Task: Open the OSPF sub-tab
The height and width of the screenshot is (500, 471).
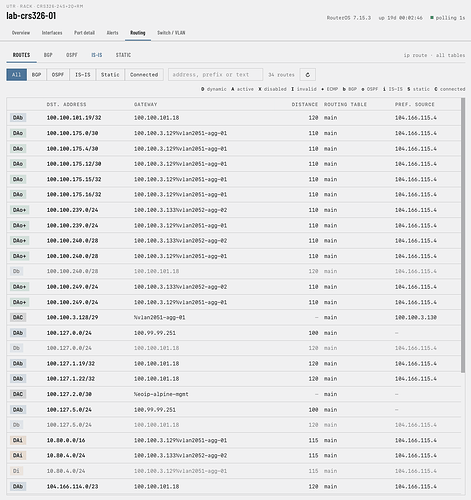Action: click(72, 55)
